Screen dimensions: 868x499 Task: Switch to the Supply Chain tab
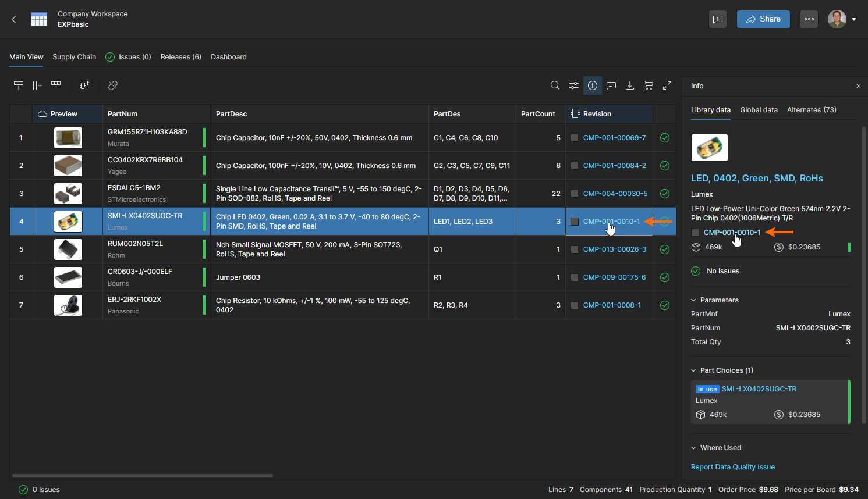(x=74, y=57)
